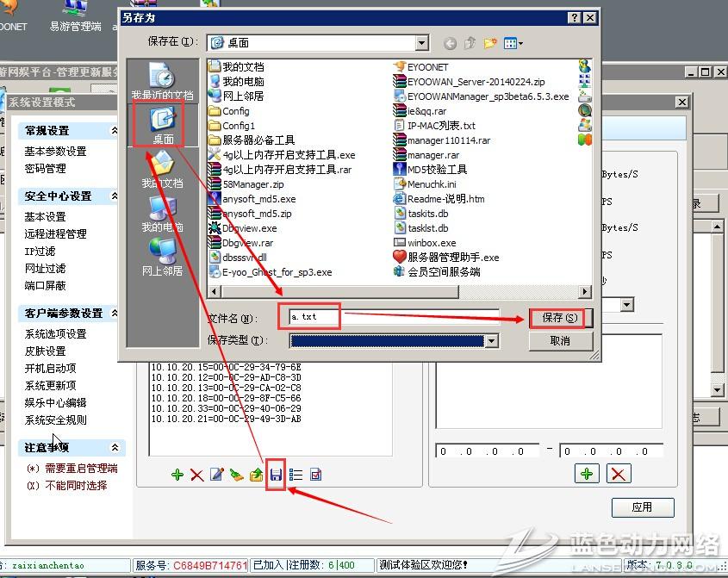
Task: Click the red X button under the IP range fields
Action: (618, 473)
